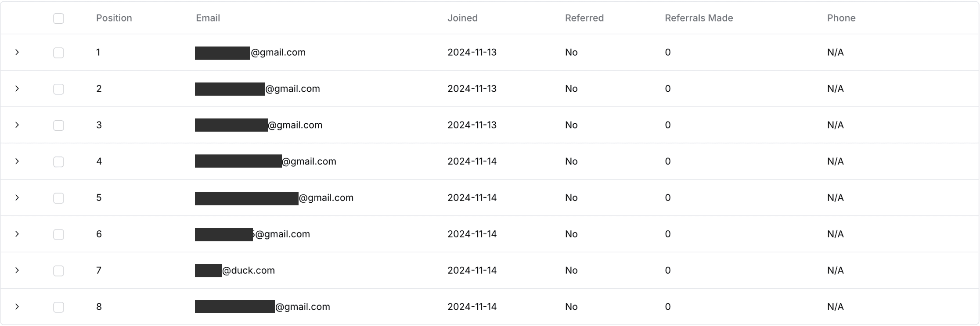Click the Phone column header
The height and width of the screenshot is (326, 980).
tap(841, 18)
